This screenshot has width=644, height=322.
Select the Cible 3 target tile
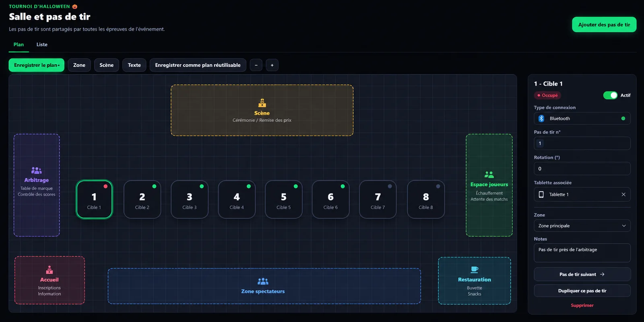[x=190, y=199]
